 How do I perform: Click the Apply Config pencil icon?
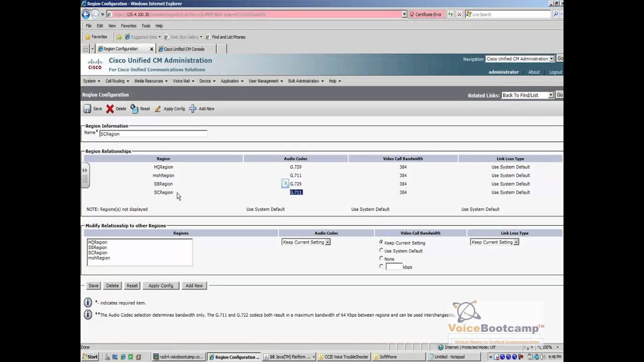[158, 109]
